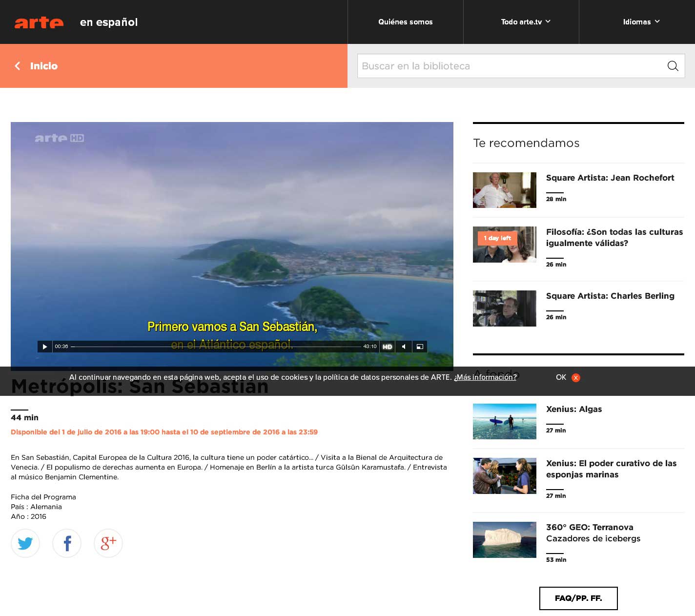This screenshot has height=616, width=695.
Task: Click the País : Alemania text
Action: click(x=36, y=507)
